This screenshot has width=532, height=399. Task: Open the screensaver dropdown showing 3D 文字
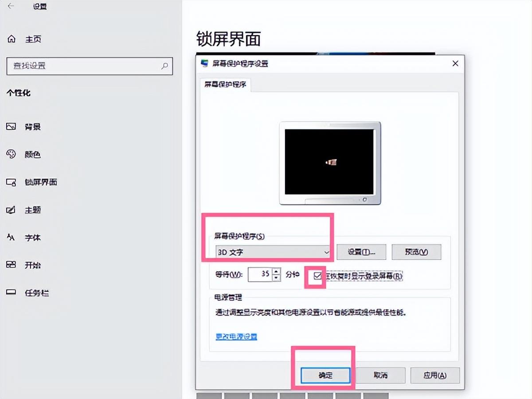coord(272,251)
